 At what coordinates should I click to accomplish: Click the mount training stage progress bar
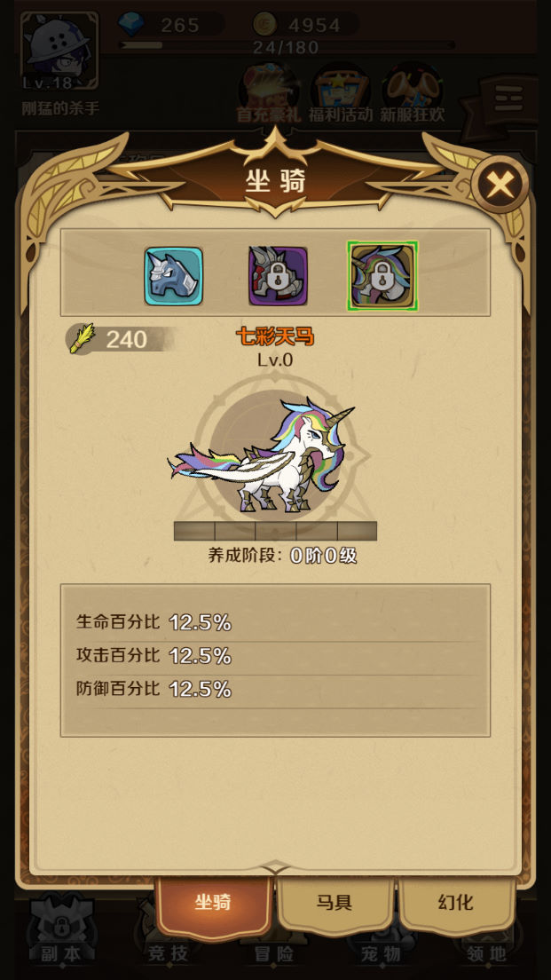click(x=275, y=531)
